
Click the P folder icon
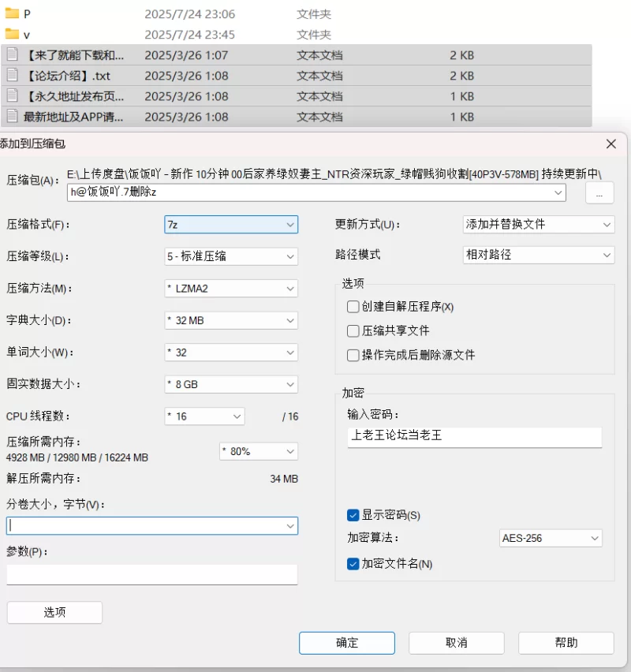[12, 13]
